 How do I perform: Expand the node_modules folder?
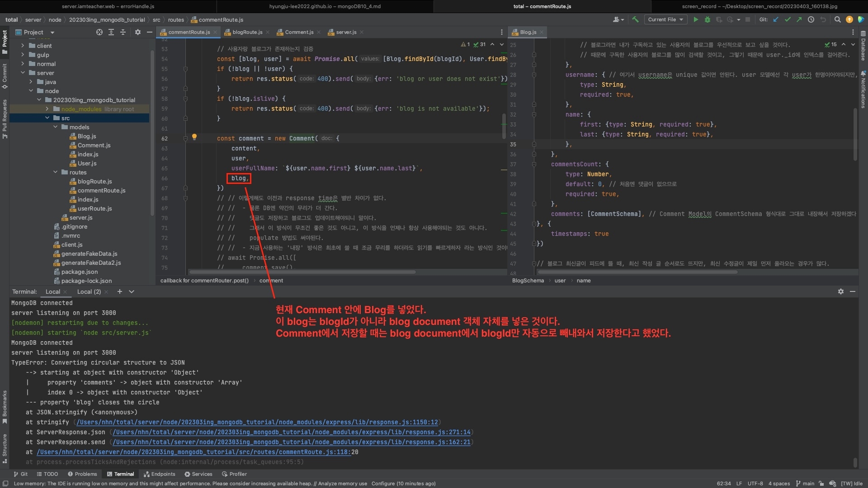coord(47,109)
